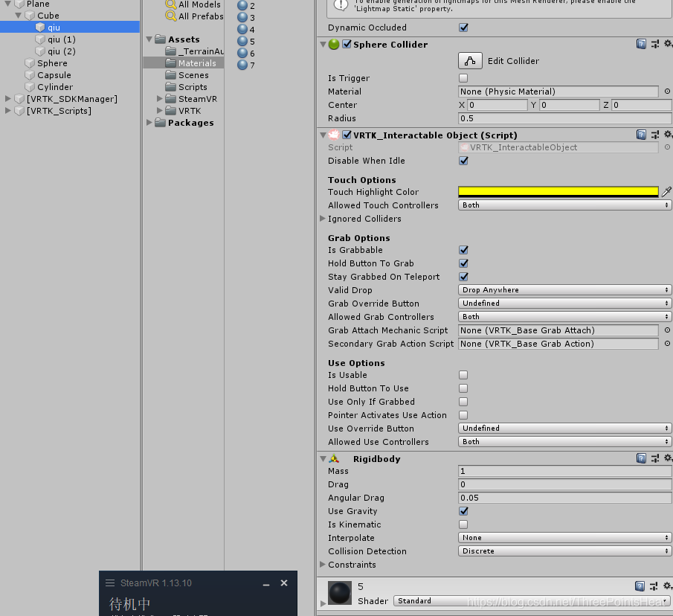Viewport: 673px width, 616px height.
Task: Open Use Override Button dropdown
Action: pos(564,428)
